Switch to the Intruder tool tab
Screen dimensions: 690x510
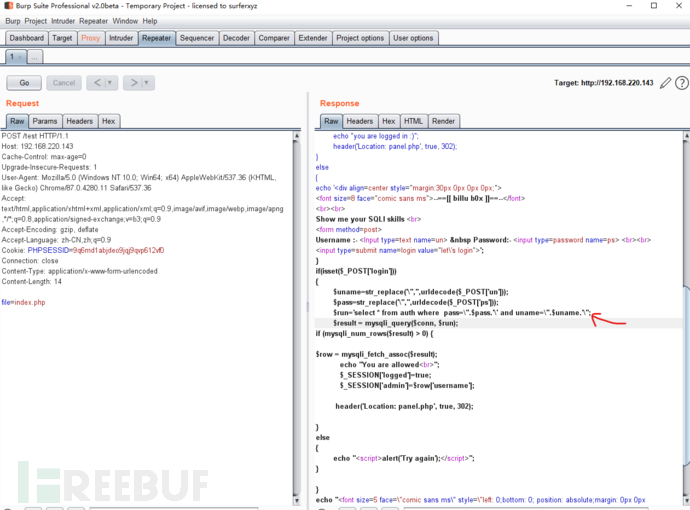(121, 38)
